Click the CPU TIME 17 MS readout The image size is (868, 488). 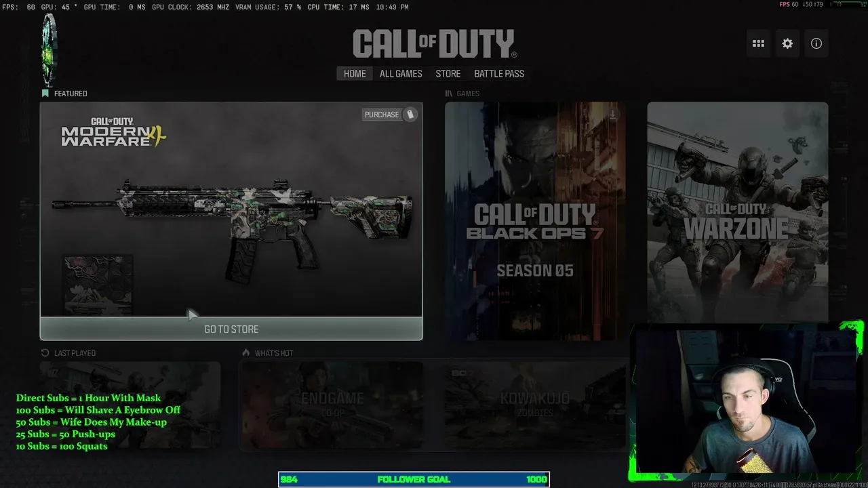(338, 7)
